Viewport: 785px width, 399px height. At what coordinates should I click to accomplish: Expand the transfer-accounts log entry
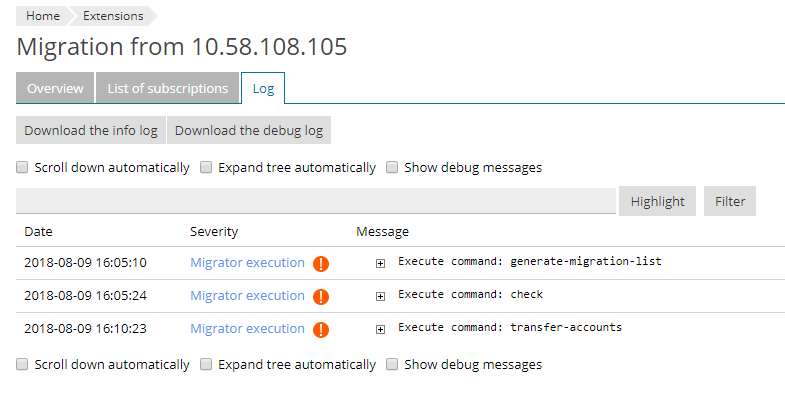(380, 329)
